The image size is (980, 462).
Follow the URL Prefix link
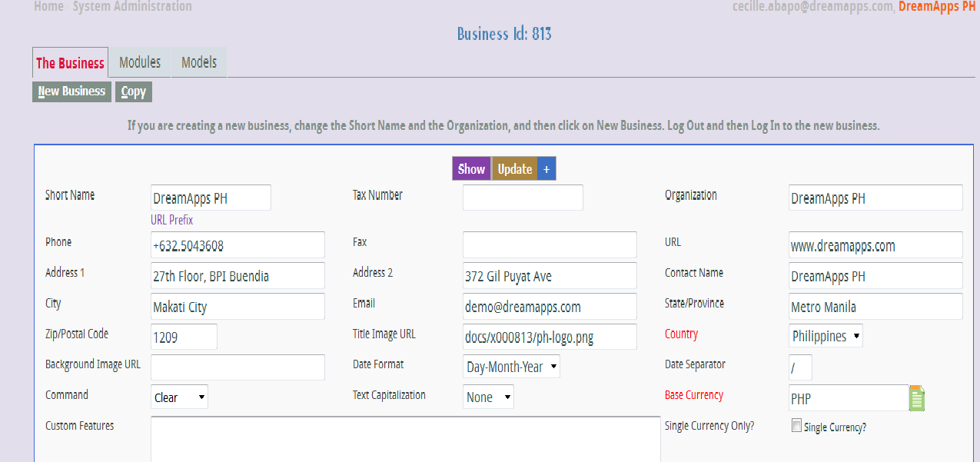click(172, 220)
